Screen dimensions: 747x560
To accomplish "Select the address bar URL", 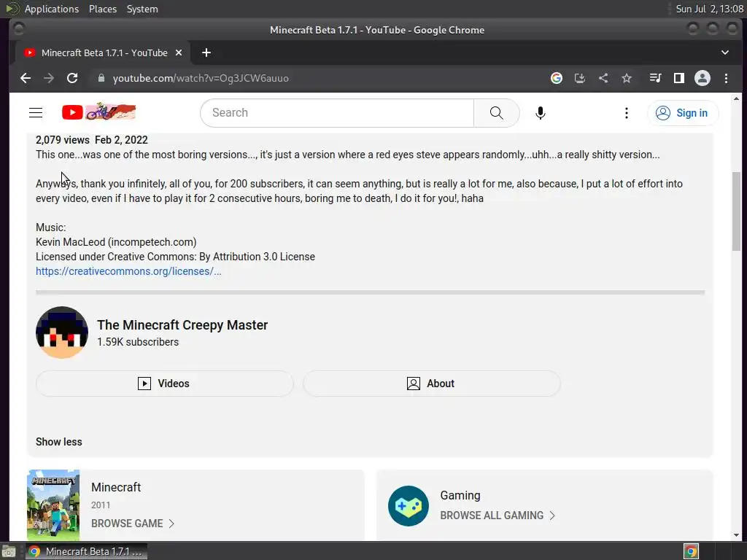I will coord(201,78).
